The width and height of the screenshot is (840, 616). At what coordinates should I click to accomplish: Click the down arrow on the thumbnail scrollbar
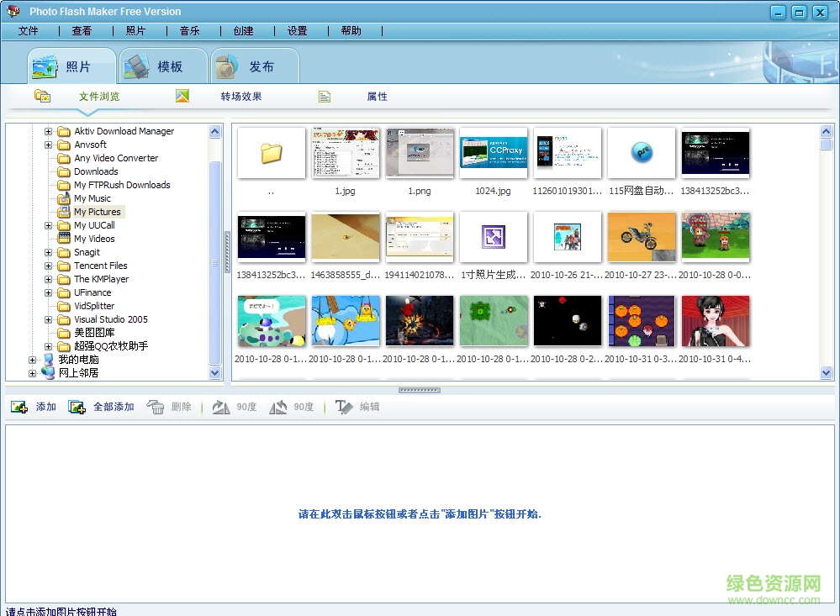point(825,372)
